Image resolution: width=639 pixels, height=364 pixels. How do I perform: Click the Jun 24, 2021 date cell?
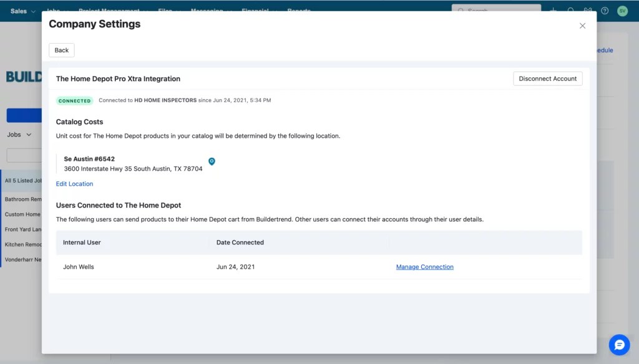235,267
